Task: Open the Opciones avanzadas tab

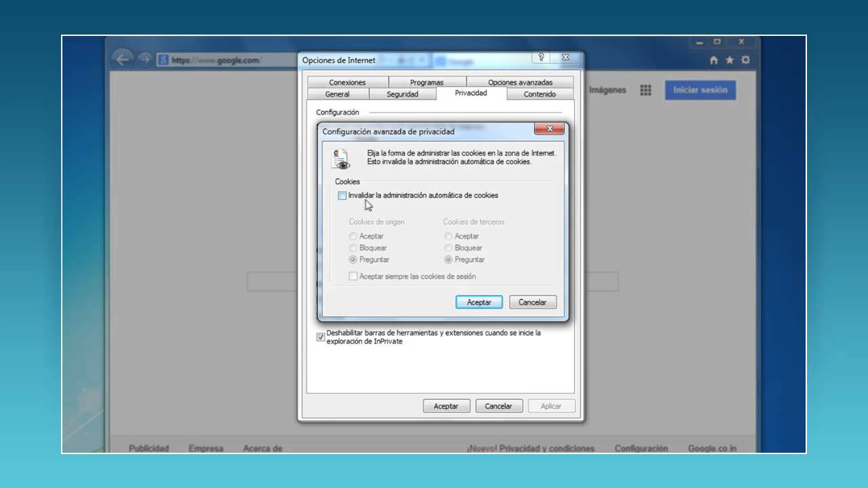Action: tap(520, 82)
